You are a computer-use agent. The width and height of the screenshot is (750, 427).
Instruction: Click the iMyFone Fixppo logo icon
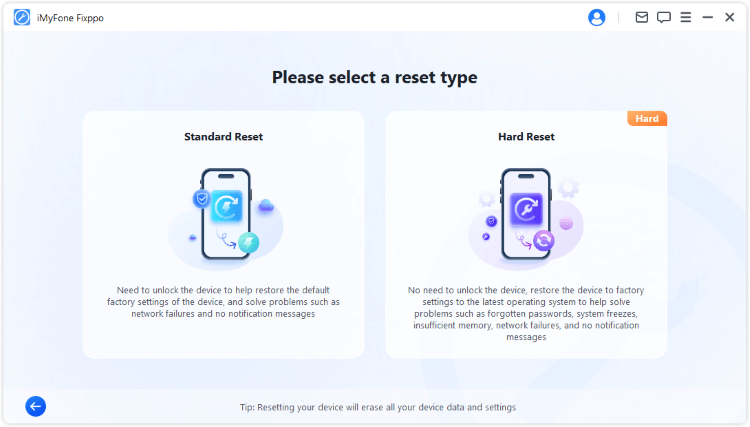point(21,17)
